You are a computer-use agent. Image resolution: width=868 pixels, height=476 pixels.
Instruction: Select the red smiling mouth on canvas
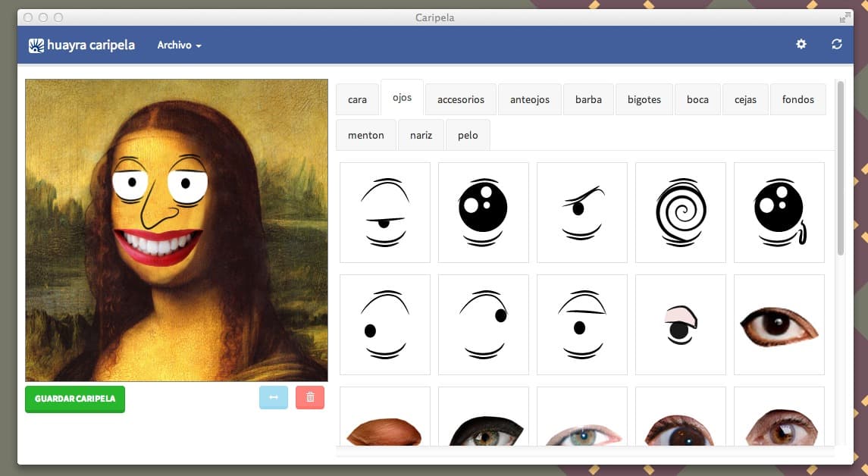coord(158,246)
